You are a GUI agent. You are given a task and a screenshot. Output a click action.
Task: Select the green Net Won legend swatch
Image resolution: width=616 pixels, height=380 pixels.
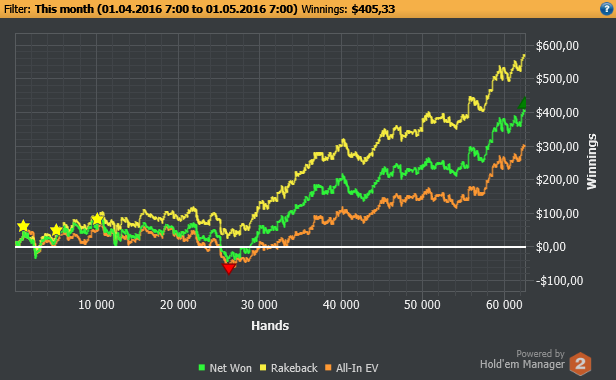click(x=202, y=368)
